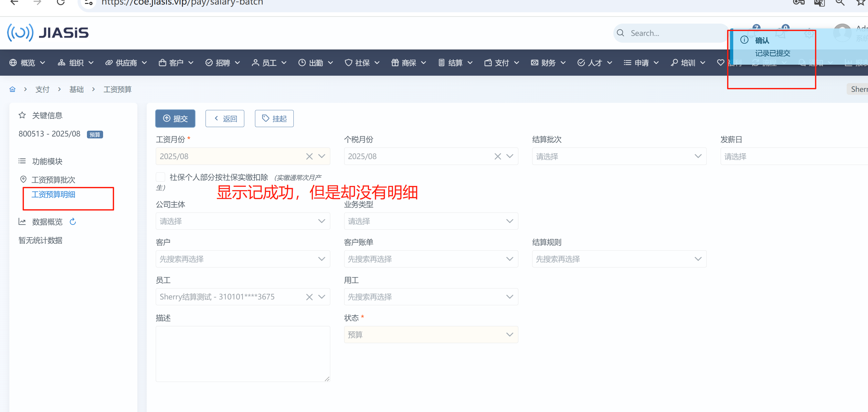Viewport: 868px width, 412px height.
Task: Open the 结算 menu in navigation bar
Action: pos(455,63)
